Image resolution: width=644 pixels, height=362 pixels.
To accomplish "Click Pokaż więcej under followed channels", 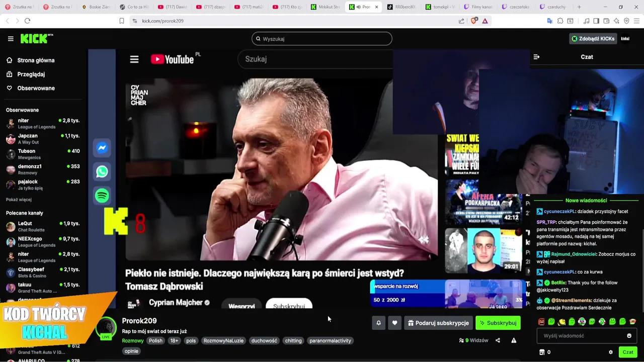I will (x=18, y=200).
